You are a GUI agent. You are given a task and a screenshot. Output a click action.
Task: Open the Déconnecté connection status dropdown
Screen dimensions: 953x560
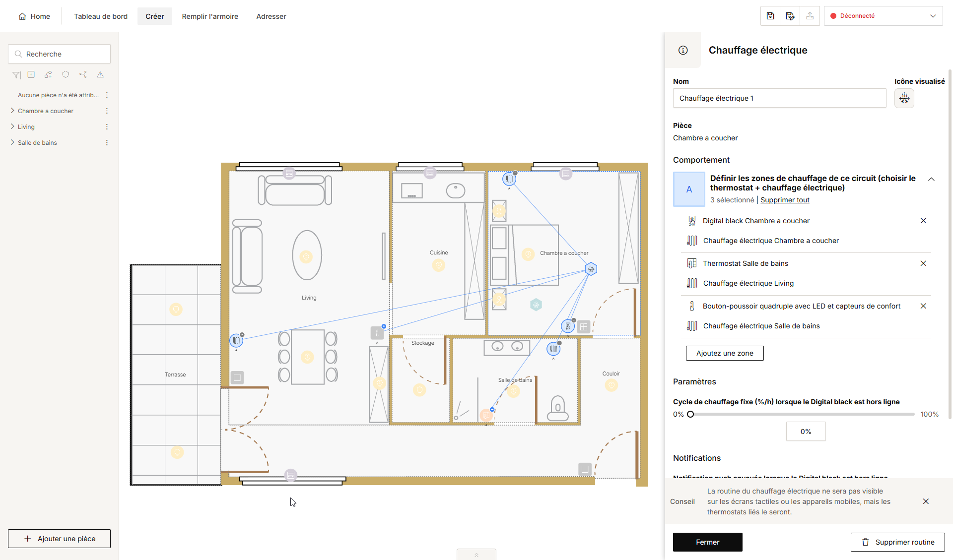pyautogui.click(x=884, y=16)
